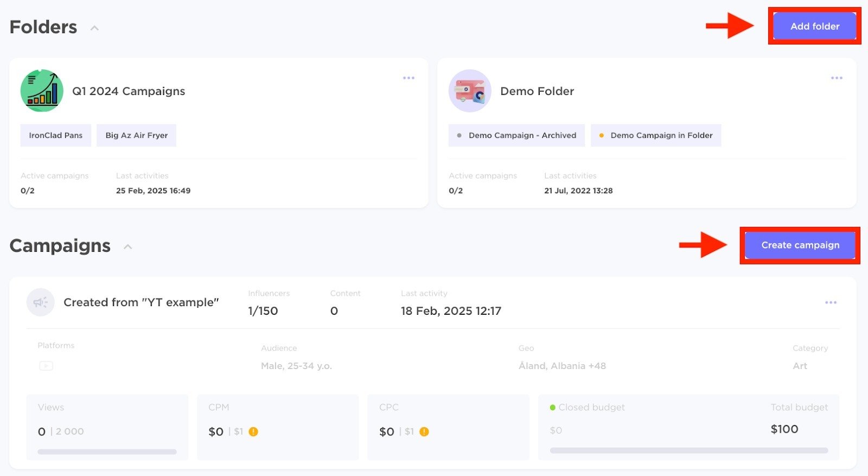Screen dimensions: 868x476
Task: Open Demo Folder three-dot options menu
Action: [x=837, y=78]
